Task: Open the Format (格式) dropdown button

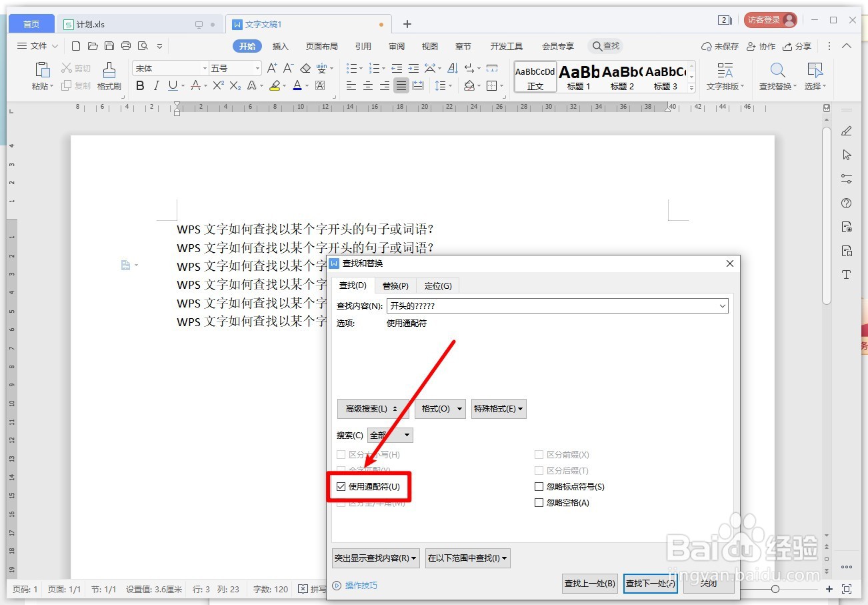Action: [x=440, y=409]
